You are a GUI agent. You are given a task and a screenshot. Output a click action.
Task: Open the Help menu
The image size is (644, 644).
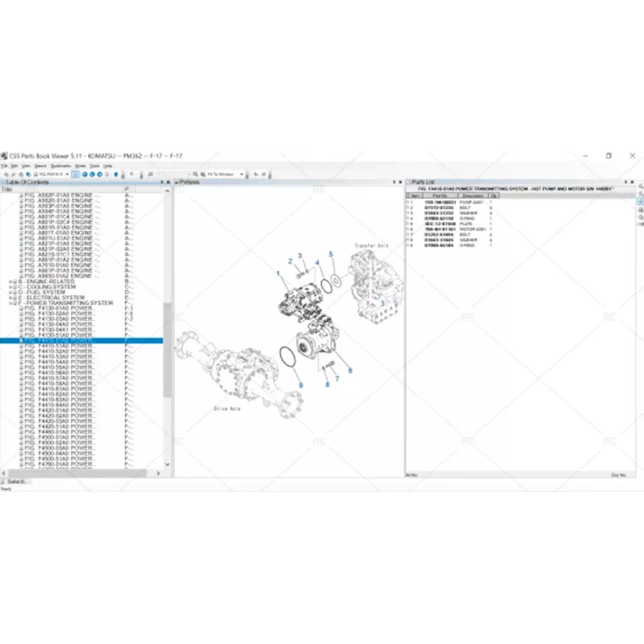point(108,166)
